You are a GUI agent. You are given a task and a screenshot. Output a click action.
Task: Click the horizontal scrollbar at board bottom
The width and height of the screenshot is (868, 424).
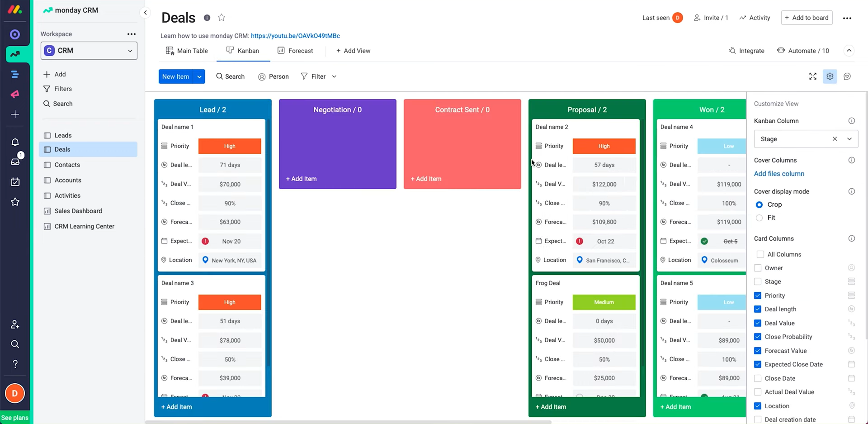(348, 422)
